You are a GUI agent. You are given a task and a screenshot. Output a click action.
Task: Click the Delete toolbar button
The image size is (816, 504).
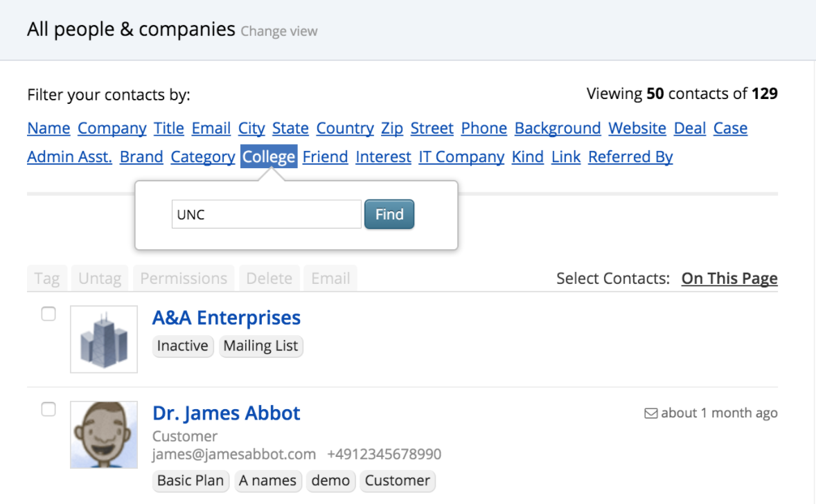[x=269, y=278]
